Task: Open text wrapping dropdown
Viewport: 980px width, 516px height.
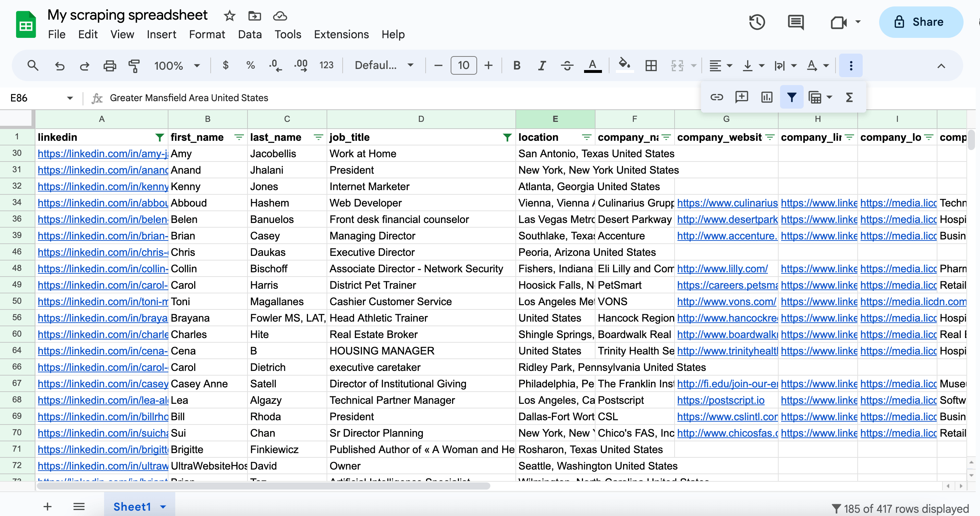Action: 785,65
